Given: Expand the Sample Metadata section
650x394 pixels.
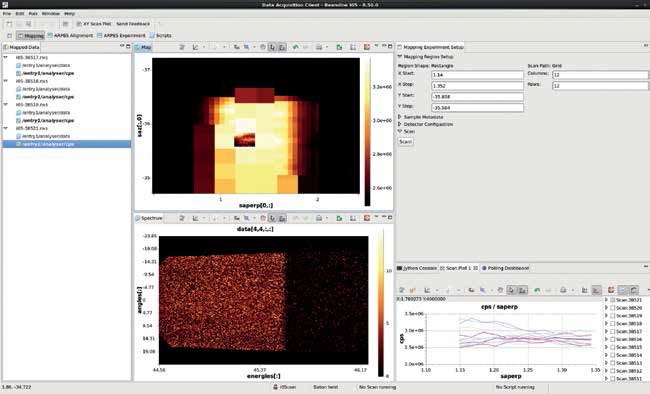Looking at the screenshot, I should [400, 117].
